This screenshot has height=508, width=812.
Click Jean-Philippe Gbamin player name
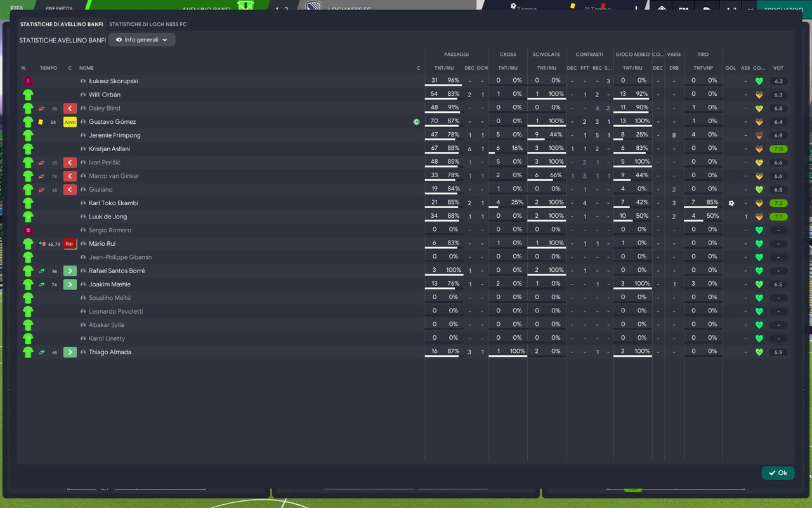pos(121,257)
